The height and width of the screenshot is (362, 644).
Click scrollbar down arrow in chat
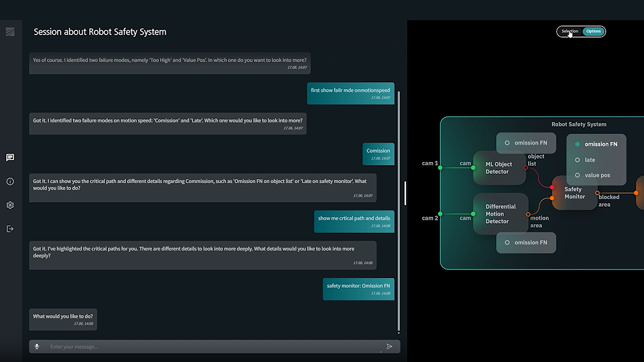point(399,333)
